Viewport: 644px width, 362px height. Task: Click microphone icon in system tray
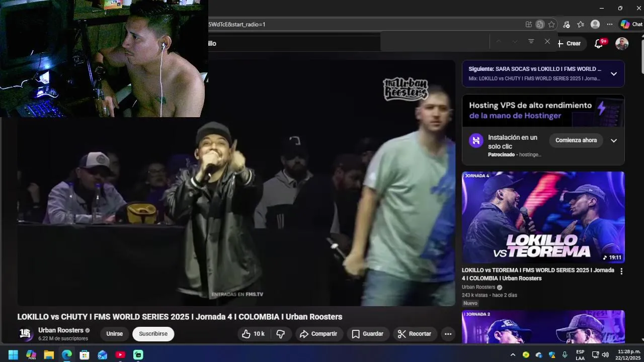[x=565, y=355]
